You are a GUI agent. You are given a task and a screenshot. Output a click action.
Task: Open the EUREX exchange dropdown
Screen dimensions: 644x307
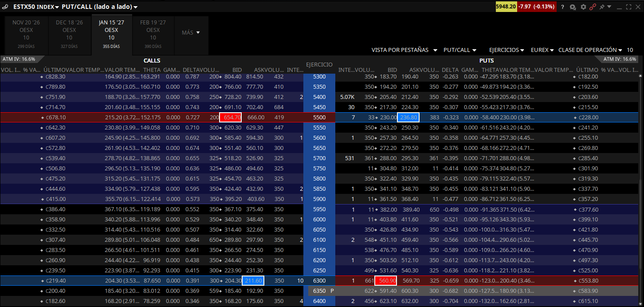[542, 50]
